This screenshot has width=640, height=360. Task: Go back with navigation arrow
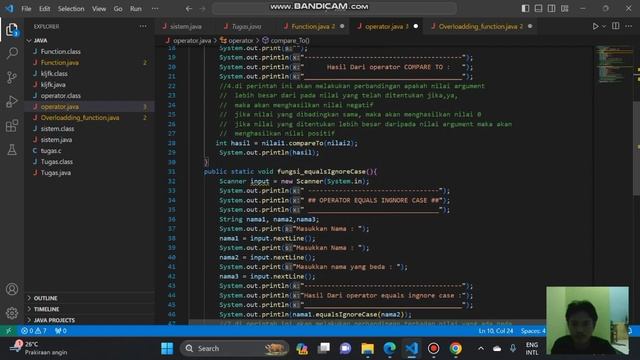pyautogui.click(x=189, y=8)
